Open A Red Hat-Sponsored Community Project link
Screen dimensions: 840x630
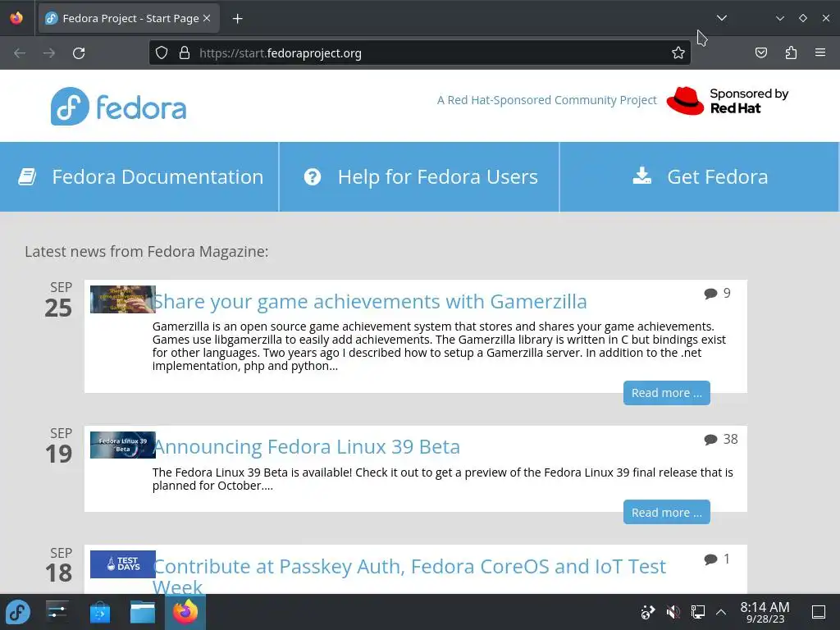[546, 100]
